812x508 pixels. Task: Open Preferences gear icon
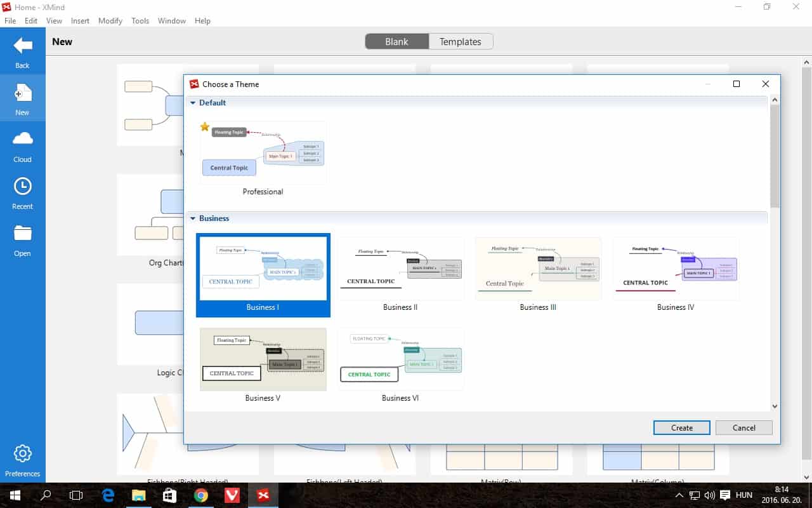(22, 453)
